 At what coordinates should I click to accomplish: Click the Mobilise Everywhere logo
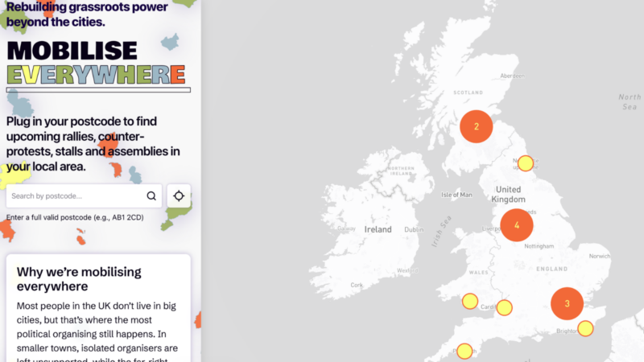click(96, 63)
